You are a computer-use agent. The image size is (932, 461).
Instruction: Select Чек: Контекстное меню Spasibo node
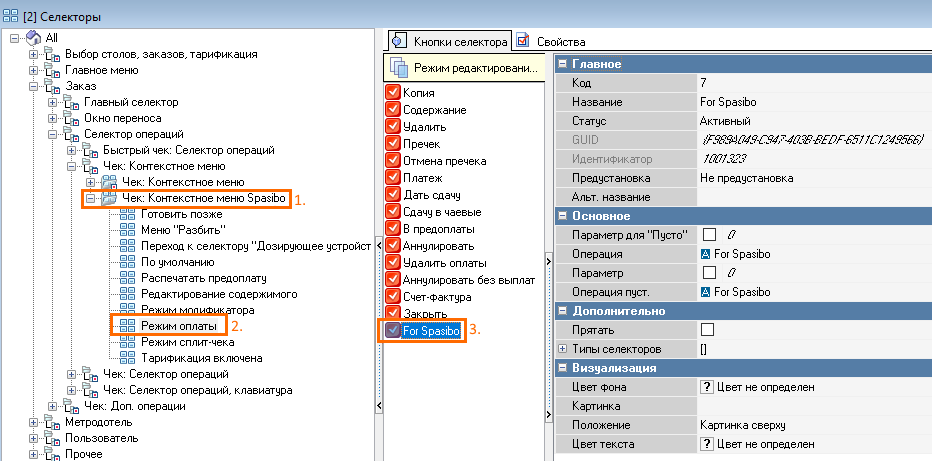pos(204,199)
